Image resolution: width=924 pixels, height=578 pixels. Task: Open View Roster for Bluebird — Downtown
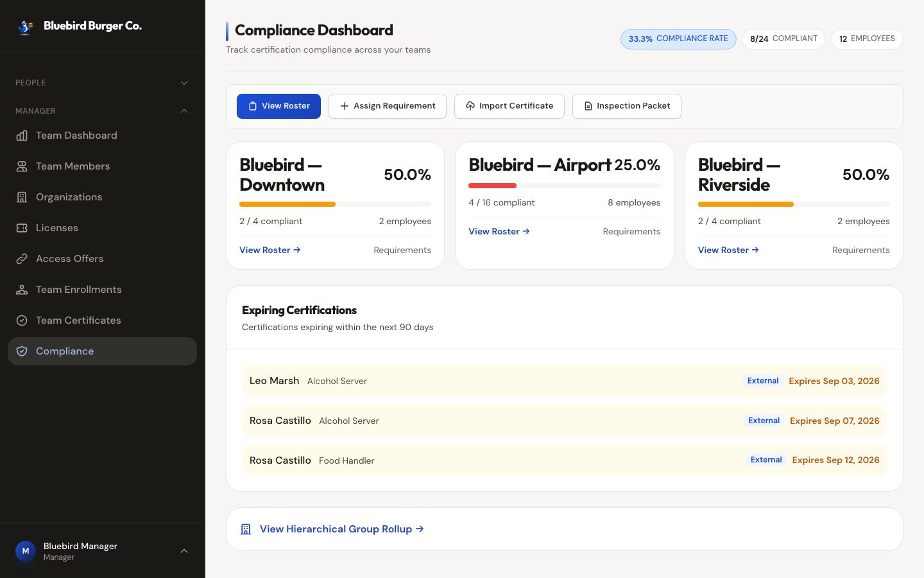pyautogui.click(x=270, y=250)
